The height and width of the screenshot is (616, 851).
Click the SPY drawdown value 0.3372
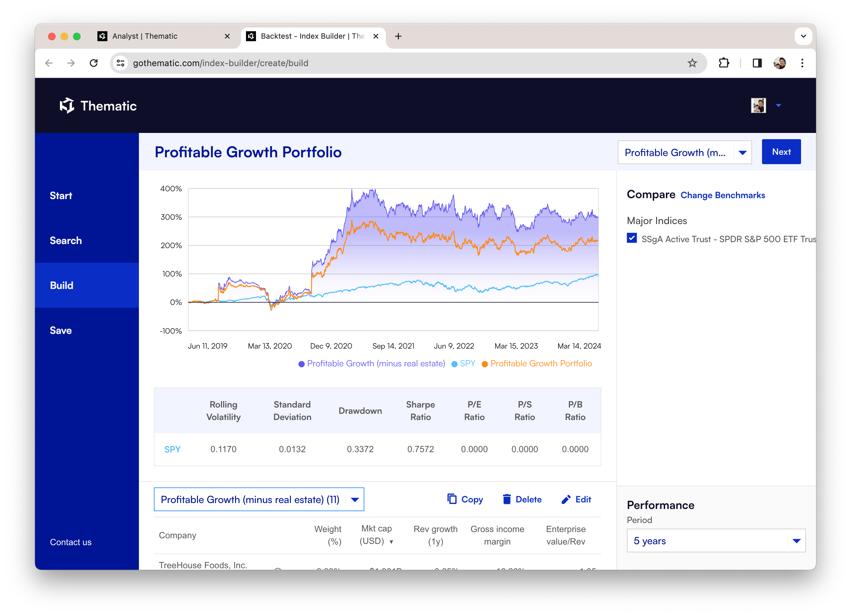click(360, 449)
